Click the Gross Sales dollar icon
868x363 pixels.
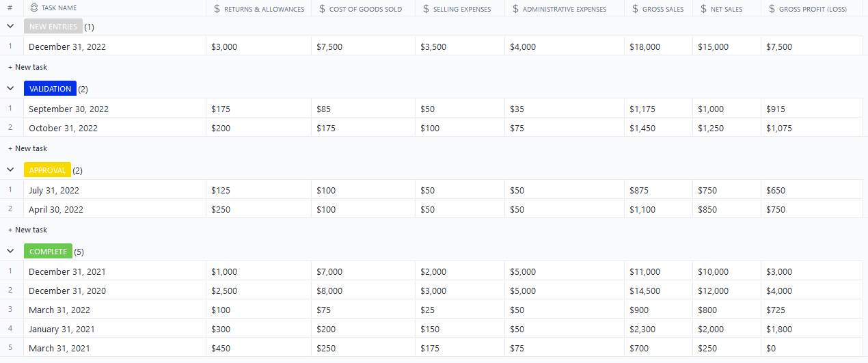click(635, 9)
